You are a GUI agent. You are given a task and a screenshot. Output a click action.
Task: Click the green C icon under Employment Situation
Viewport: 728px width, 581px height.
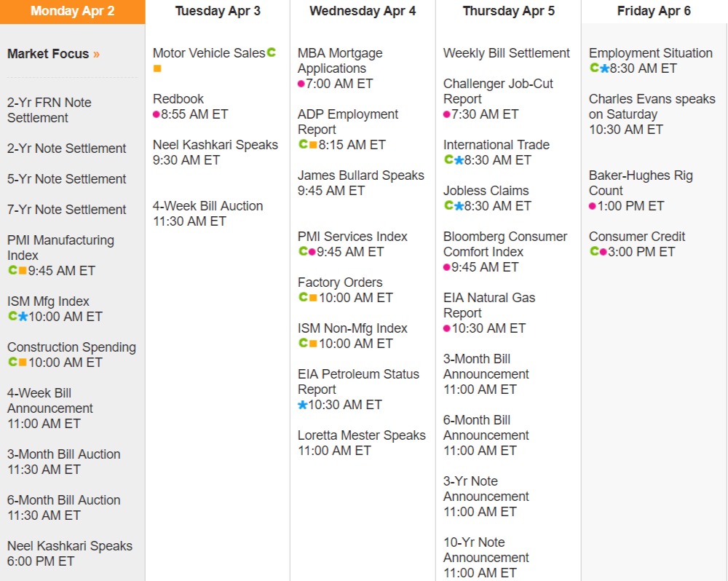coord(594,68)
